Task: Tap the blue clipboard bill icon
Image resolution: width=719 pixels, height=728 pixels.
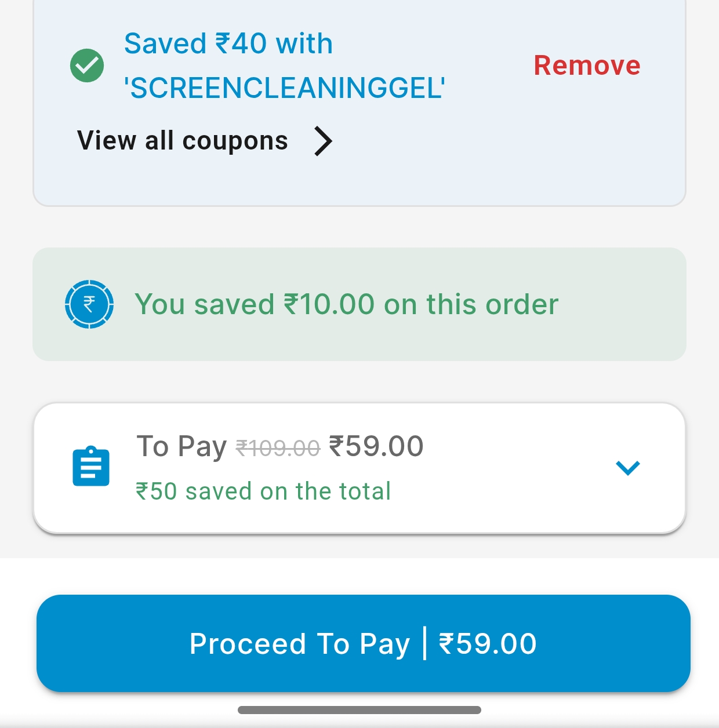Action: (91, 466)
